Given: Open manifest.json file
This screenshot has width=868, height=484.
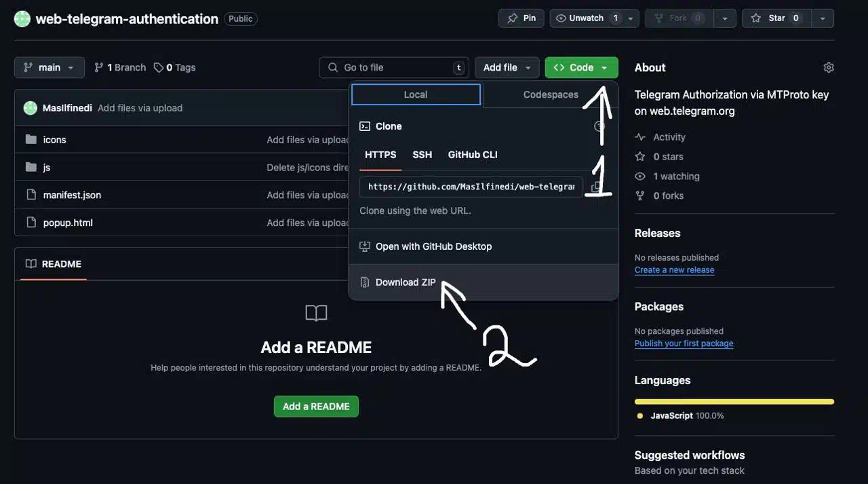Looking at the screenshot, I should pyautogui.click(x=72, y=195).
